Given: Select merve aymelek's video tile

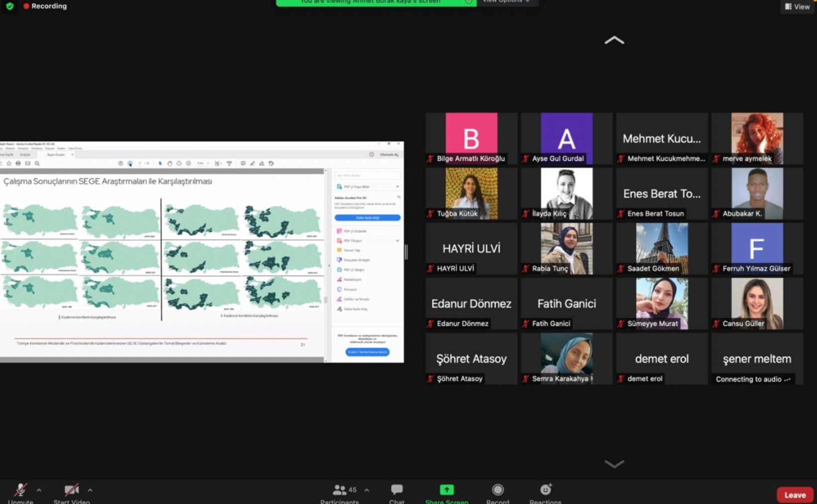Looking at the screenshot, I should coord(757,138).
